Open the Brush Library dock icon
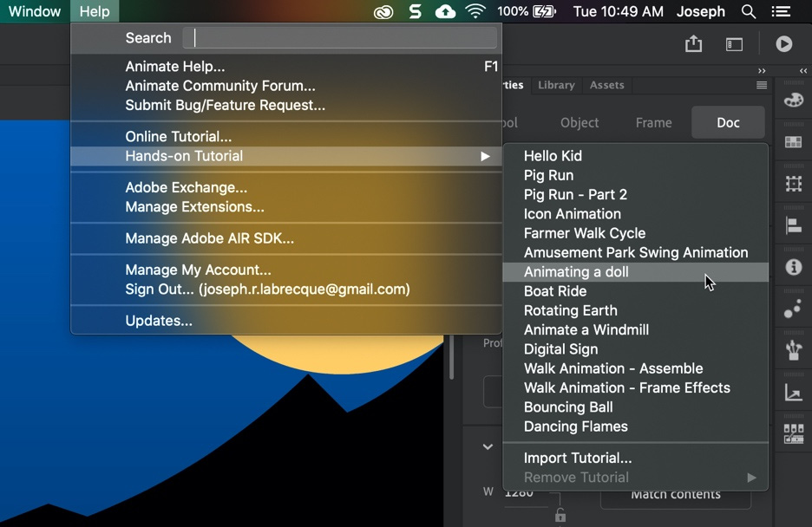Screen dimensions: 812x527 point(794,351)
